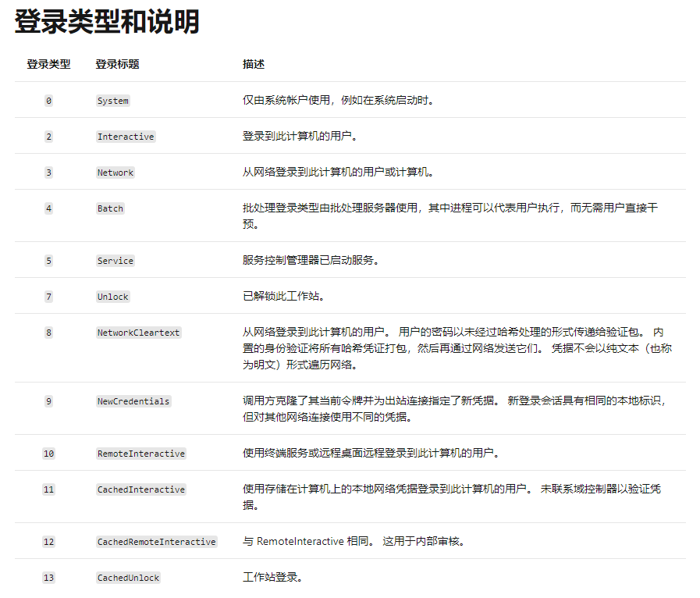Select the logon type value 7
Screen dimensions: 700x598
click(48, 297)
